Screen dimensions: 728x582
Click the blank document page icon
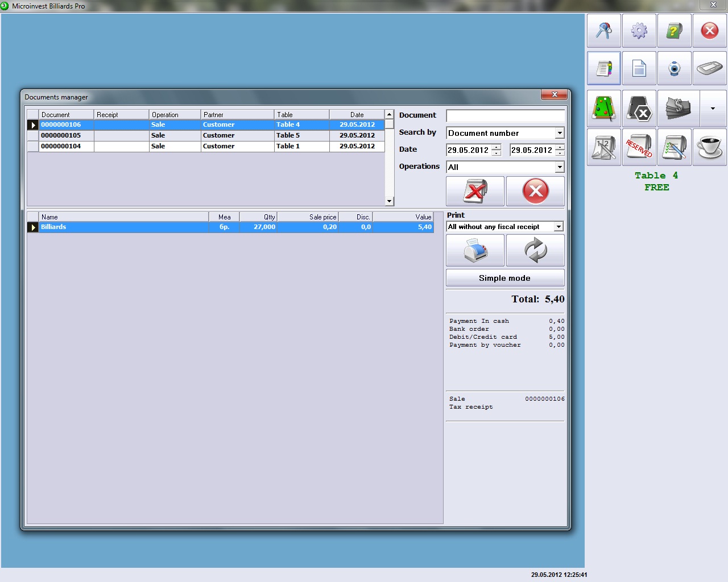coord(639,69)
